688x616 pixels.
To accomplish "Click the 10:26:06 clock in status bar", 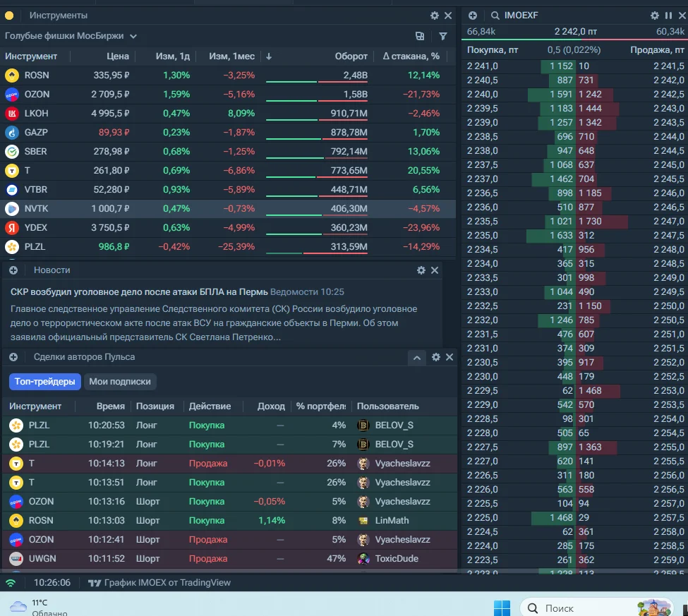I will [x=52, y=583].
